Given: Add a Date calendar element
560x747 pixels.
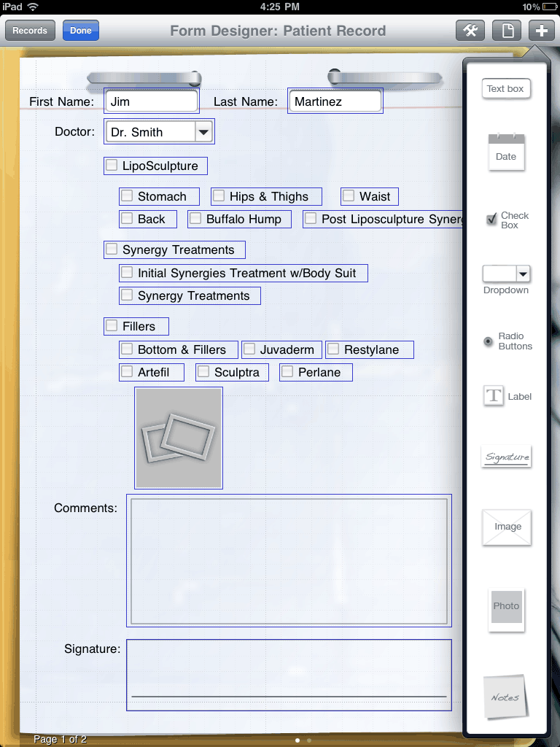Looking at the screenshot, I should (506, 152).
